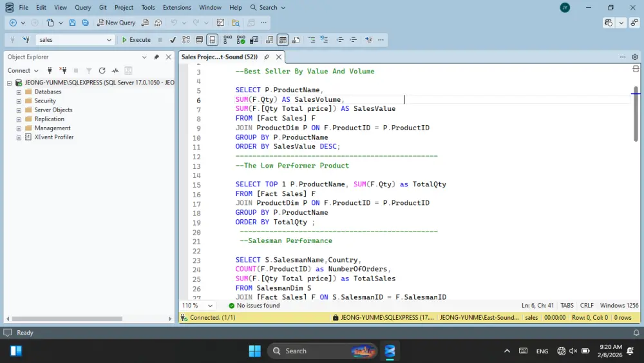The image size is (644, 363).
Task: Open the Tools menu
Action: 148,7
